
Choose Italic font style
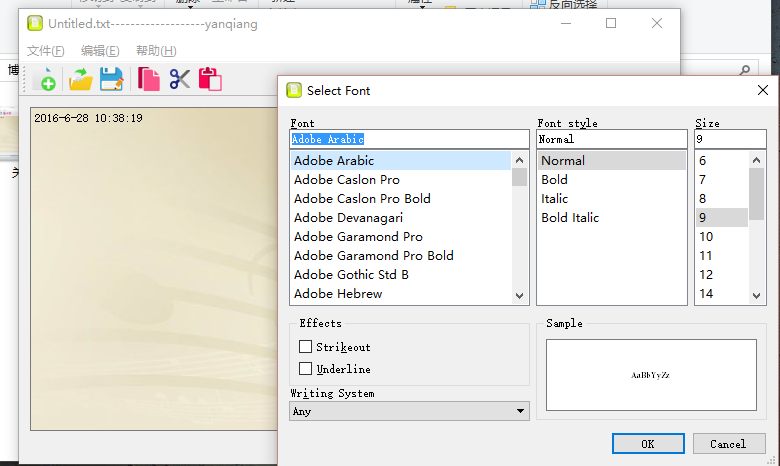(612, 198)
